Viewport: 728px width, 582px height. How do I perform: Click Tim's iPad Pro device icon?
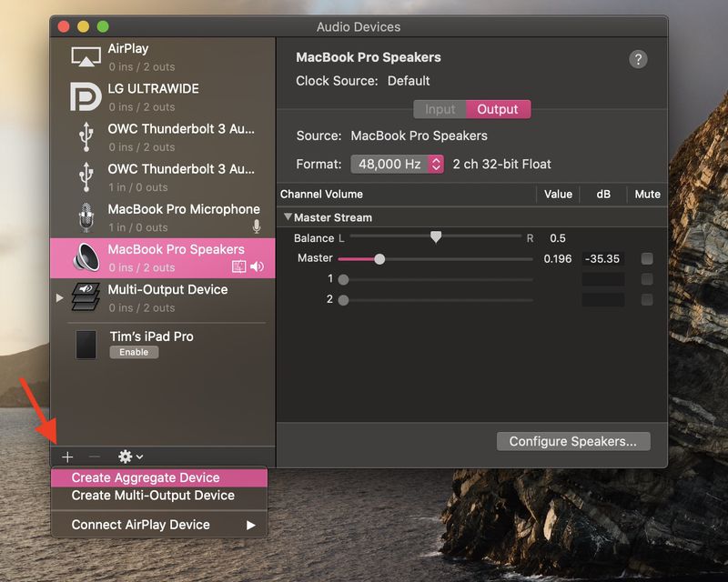[86, 345]
